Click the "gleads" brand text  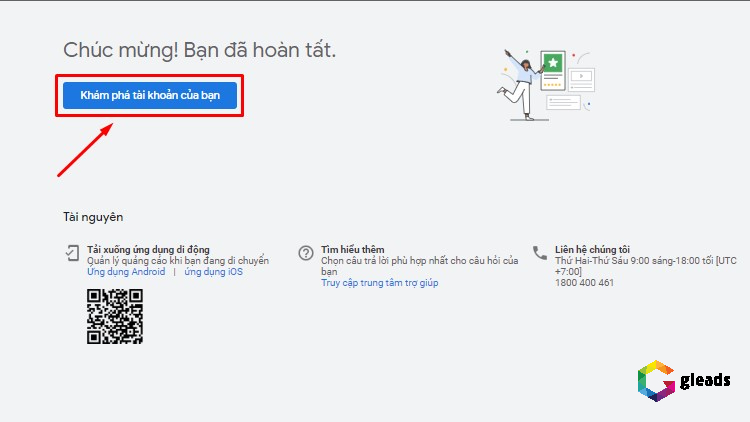coord(706,381)
